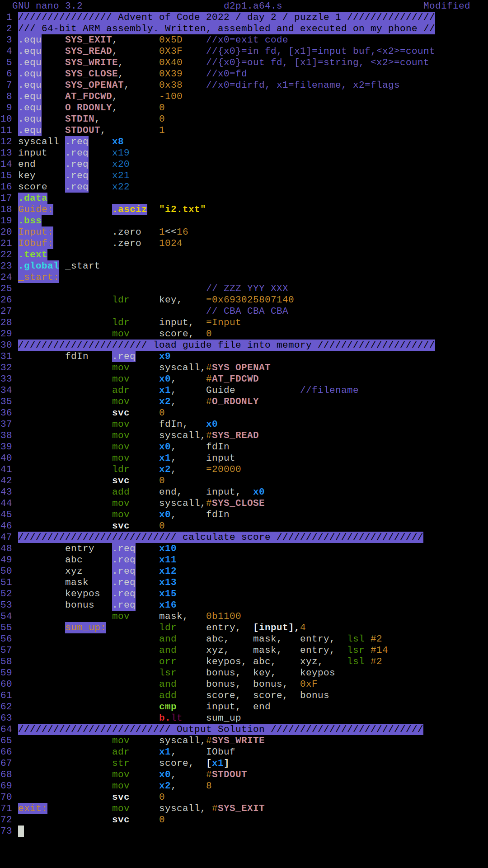This screenshot has height=868, width=488.
Task: Click the 'Input:' label on line 20
Action: pos(36,232)
